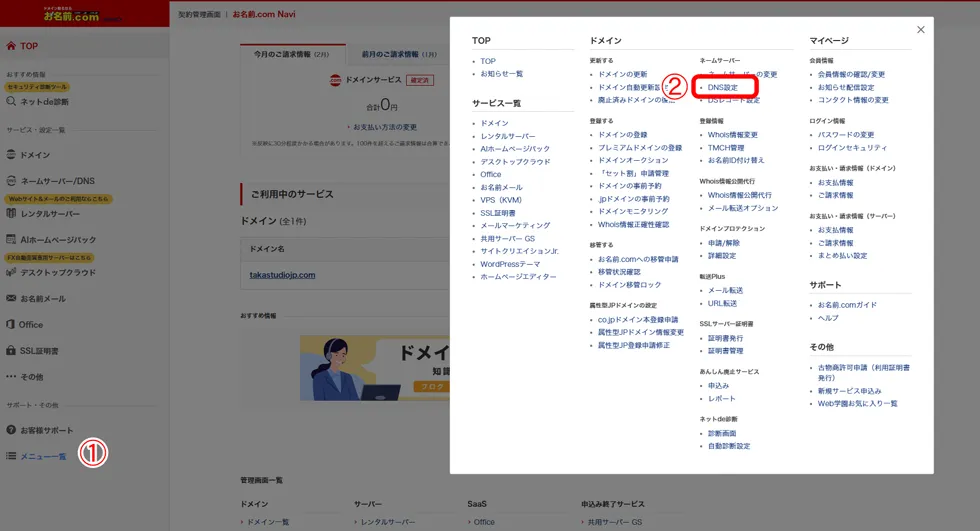Open the パスワードの変更 link
980x531 pixels.
(x=846, y=135)
